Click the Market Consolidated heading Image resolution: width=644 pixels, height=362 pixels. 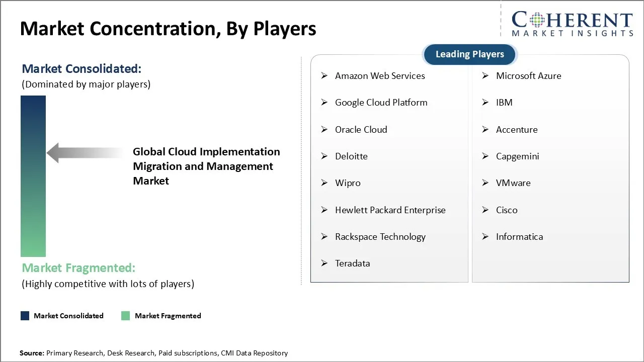pyautogui.click(x=82, y=68)
